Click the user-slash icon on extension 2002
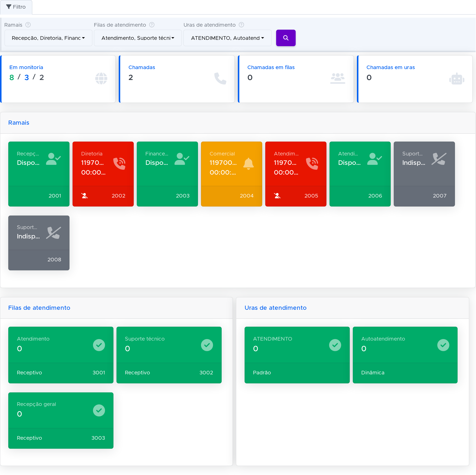The image size is (476, 475). [85, 195]
